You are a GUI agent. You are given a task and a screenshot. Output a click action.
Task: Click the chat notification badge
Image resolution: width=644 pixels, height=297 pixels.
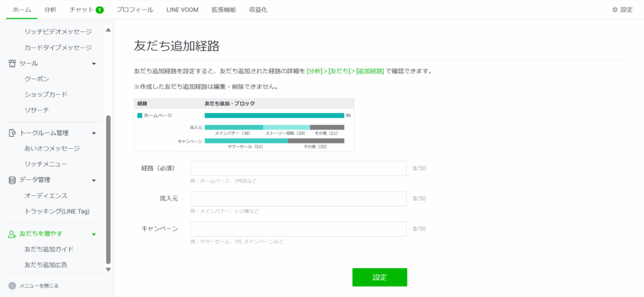pyautogui.click(x=99, y=10)
